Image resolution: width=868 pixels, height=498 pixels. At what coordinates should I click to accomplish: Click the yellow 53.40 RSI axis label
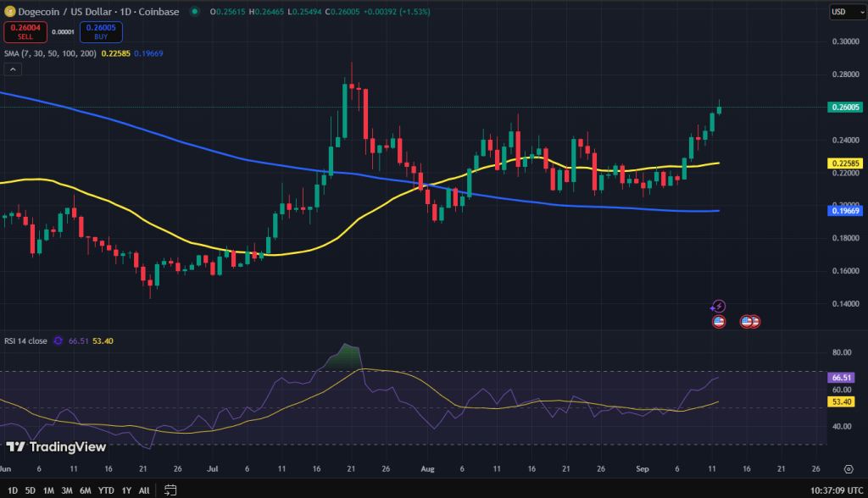coord(842,401)
